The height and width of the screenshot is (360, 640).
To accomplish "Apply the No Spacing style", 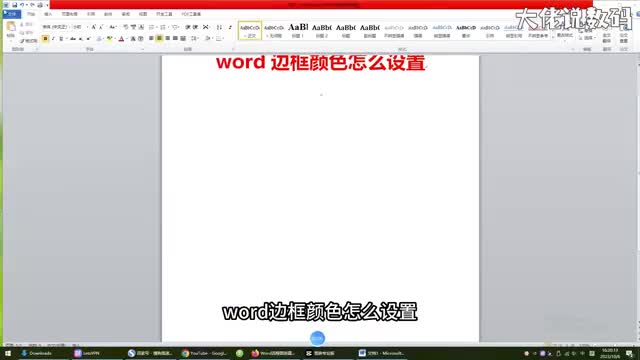I will [x=273, y=31].
